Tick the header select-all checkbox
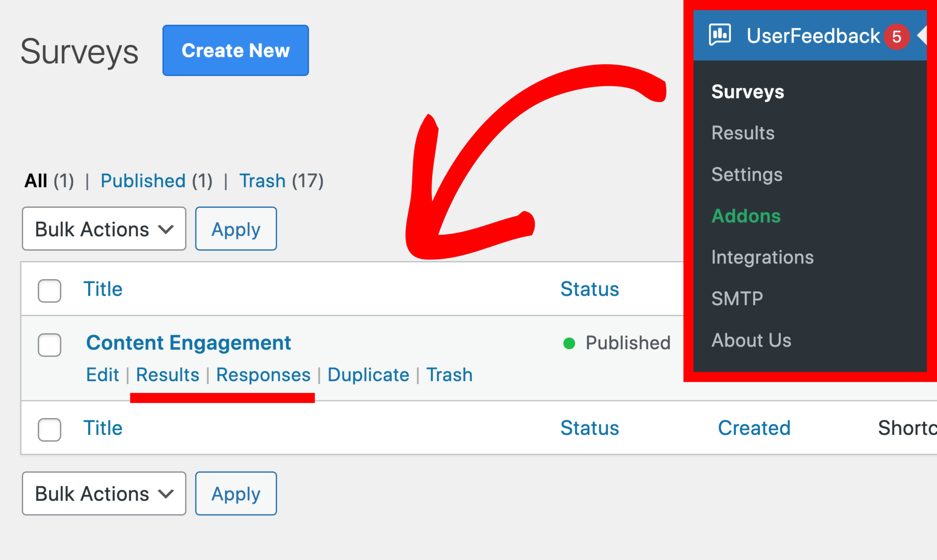The width and height of the screenshot is (937, 560). point(49,291)
